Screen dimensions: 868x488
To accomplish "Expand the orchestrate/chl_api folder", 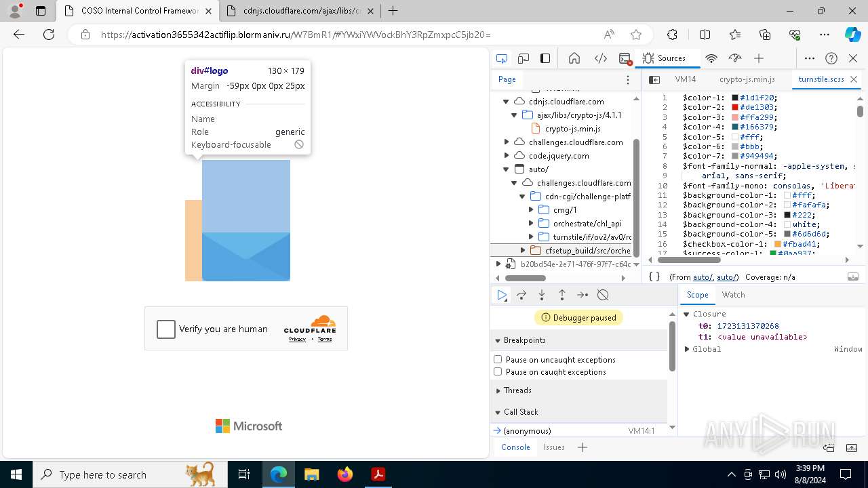I will (531, 223).
